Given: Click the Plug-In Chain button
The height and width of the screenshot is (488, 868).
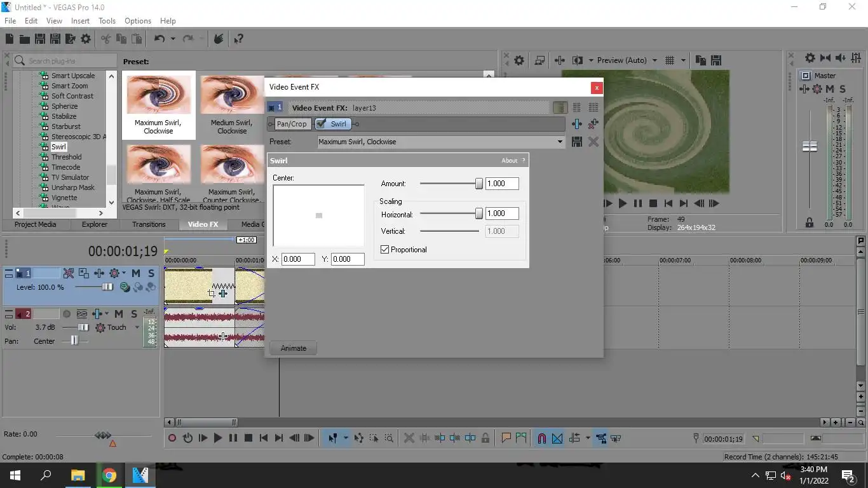Looking at the screenshot, I should pos(577,124).
